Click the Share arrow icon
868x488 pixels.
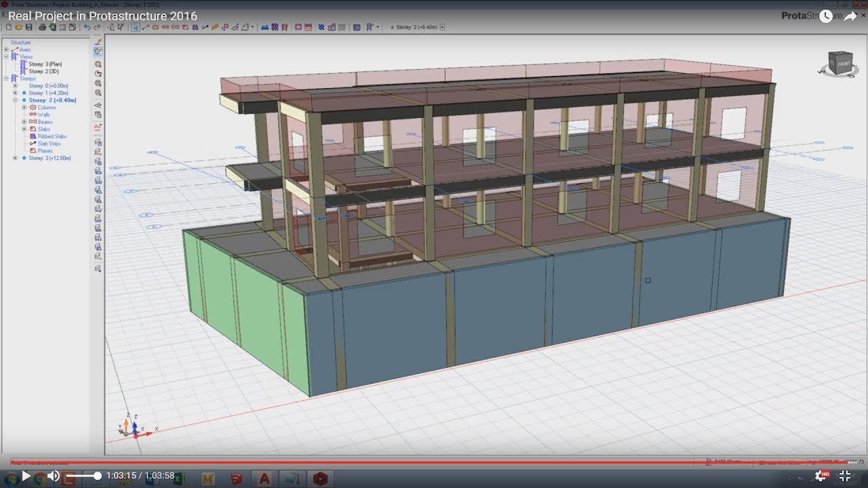850,16
